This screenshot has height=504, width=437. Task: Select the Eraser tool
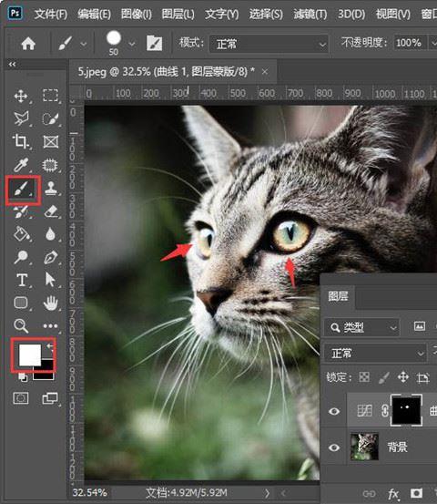tap(50, 211)
